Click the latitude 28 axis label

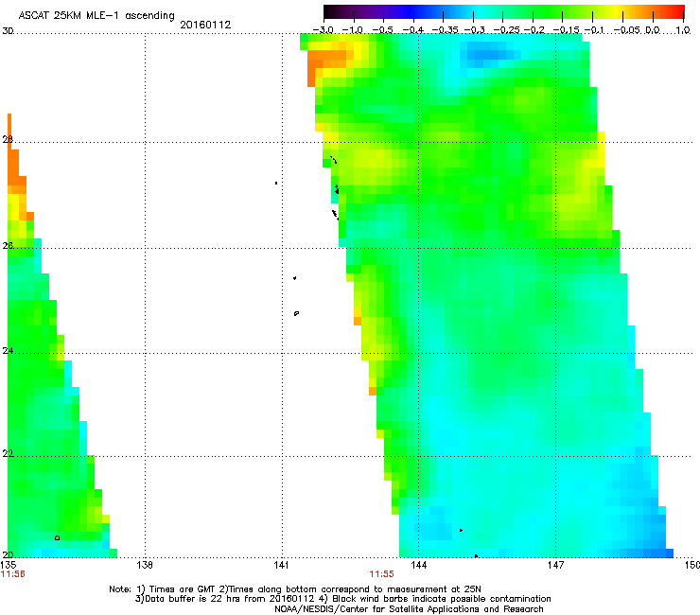coord(8,139)
